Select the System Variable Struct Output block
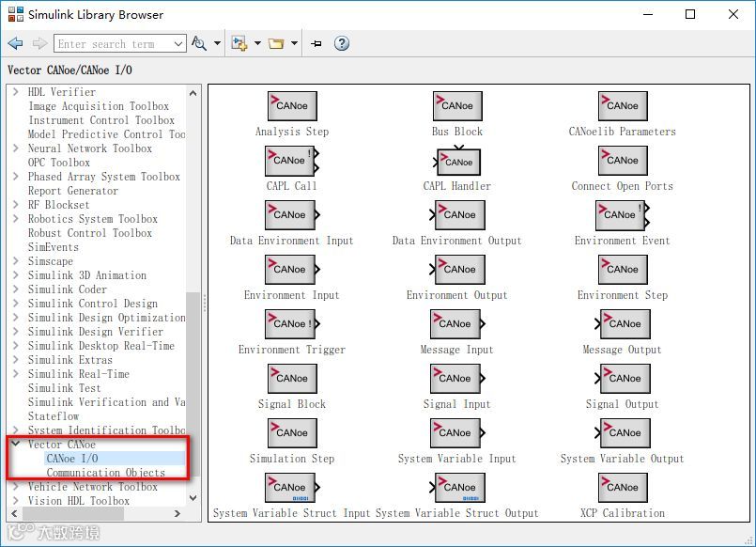Viewport: 756px width, 547px height. pyautogui.click(x=457, y=488)
